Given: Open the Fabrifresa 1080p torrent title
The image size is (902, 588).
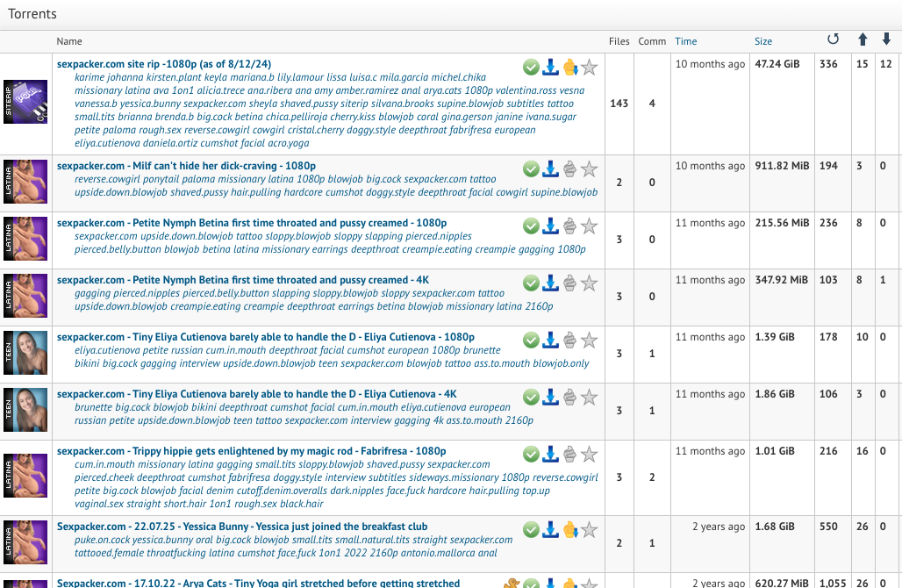Looking at the screenshot, I should pyautogui.click(x=252, y=451).
